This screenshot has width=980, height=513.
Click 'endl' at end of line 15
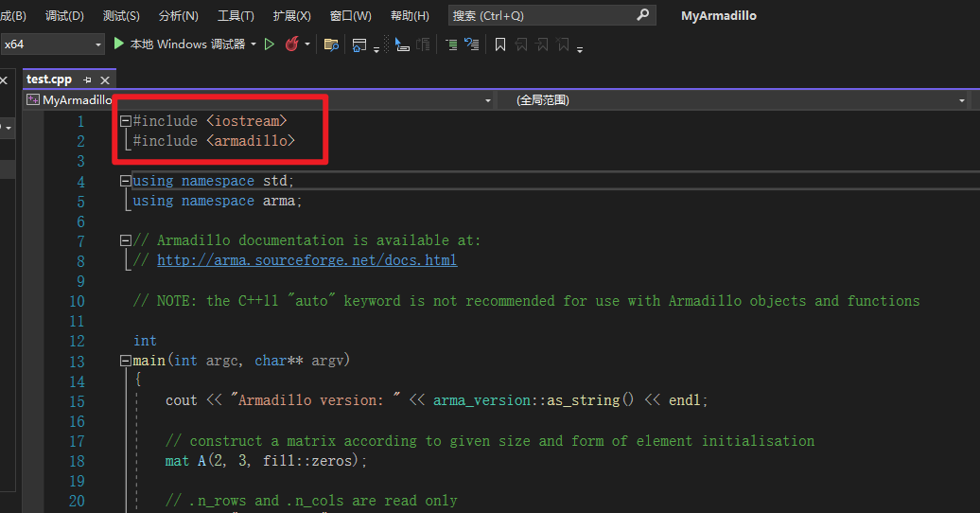684,401
